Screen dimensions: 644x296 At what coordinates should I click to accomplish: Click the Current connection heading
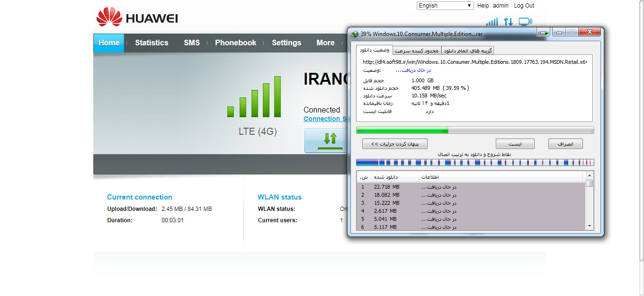(140, 197)
